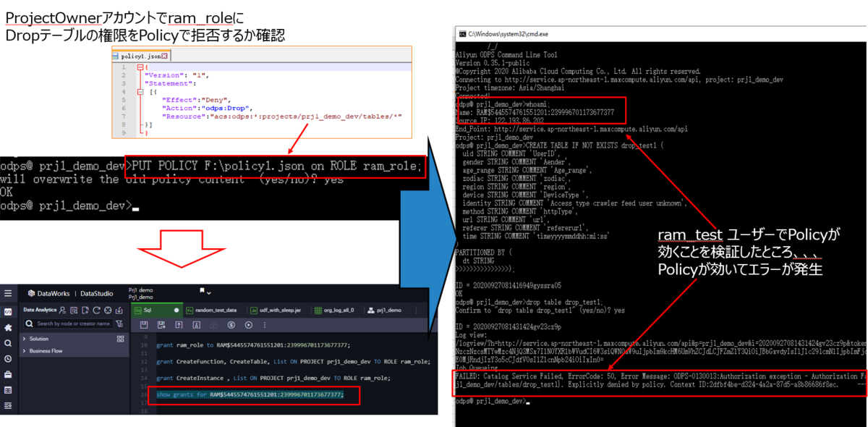Open the table management sidebar icon
This screenshot has width=868, height=427.
(x=8, y=390)
